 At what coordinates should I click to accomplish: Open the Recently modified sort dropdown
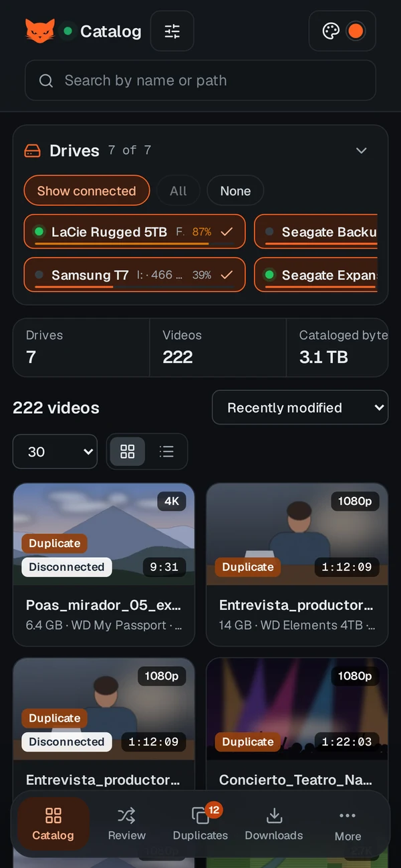[x=300, y=408]
